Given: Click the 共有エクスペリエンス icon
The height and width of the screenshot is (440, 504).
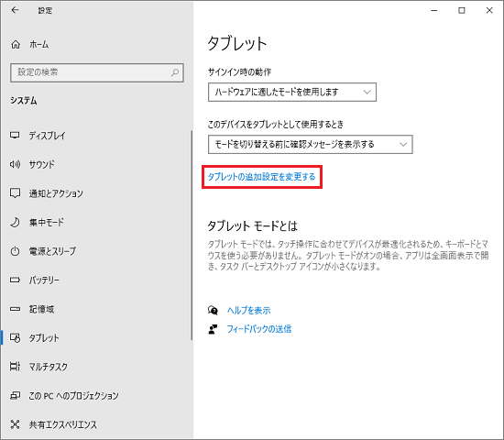Looking at the screenshot, I should (x=15, y=424).
